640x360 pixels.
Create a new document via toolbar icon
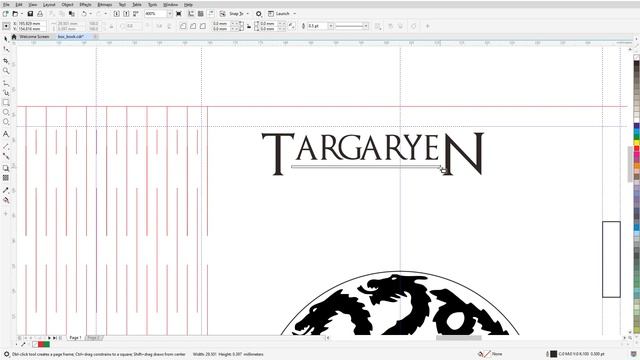[x=6, y=14]
